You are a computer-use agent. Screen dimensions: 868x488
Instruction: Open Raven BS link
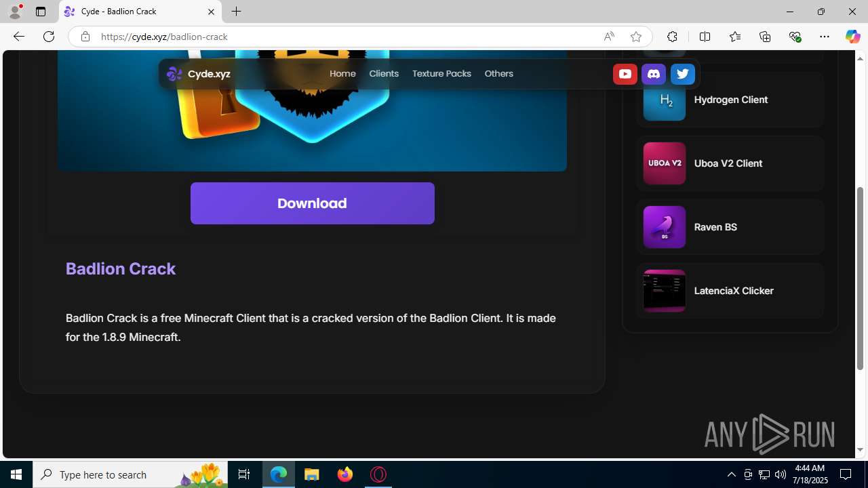pyautogui.click(x=715, y=227)
